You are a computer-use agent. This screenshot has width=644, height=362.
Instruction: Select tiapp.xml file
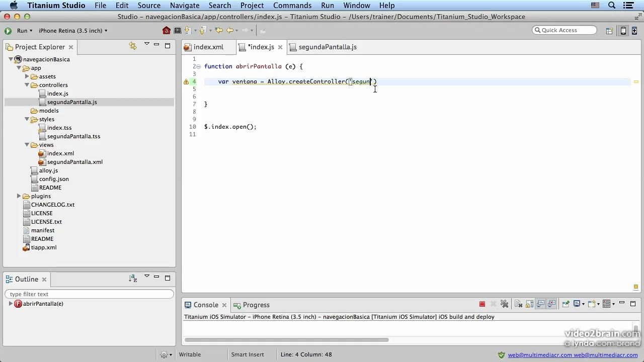point(44,247)
